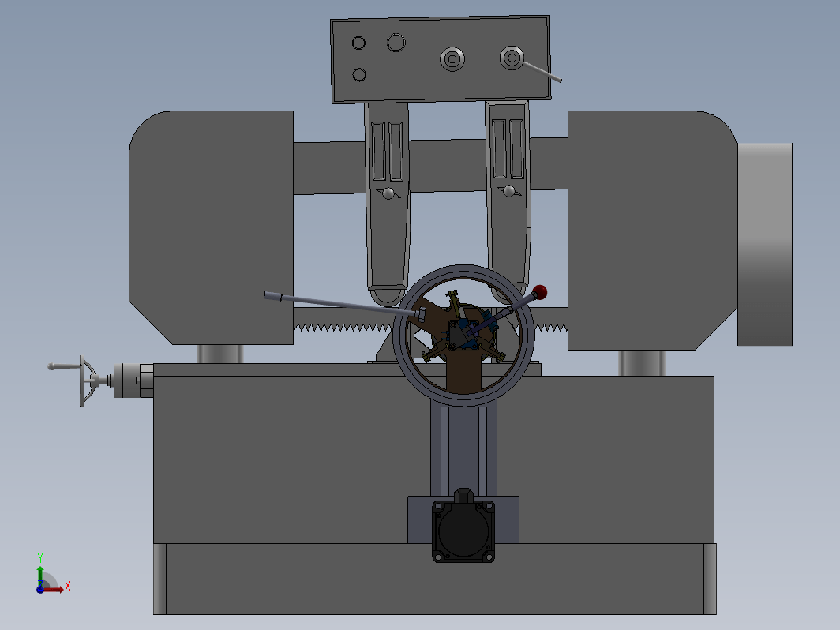Select the main machine base body
This screenshot has width=840, height=630.
point(294,461)
